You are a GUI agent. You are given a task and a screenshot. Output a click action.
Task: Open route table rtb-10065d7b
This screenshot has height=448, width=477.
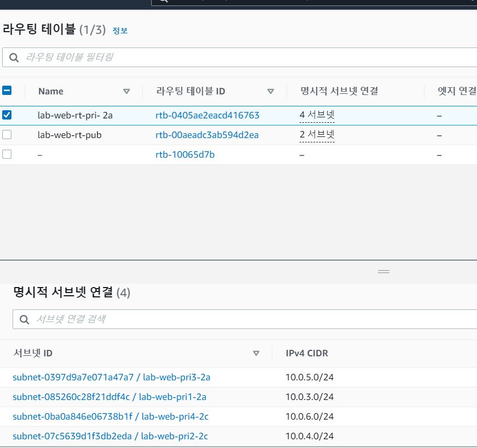(x=185, y=154)
